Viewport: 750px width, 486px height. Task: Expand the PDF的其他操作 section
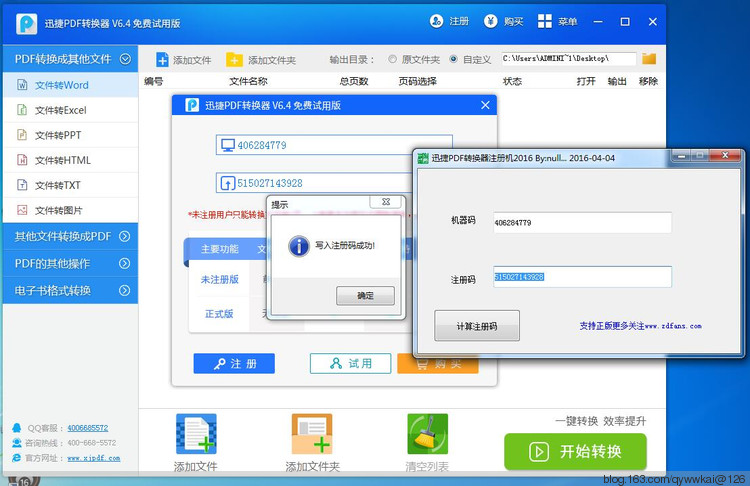point(124,263)
